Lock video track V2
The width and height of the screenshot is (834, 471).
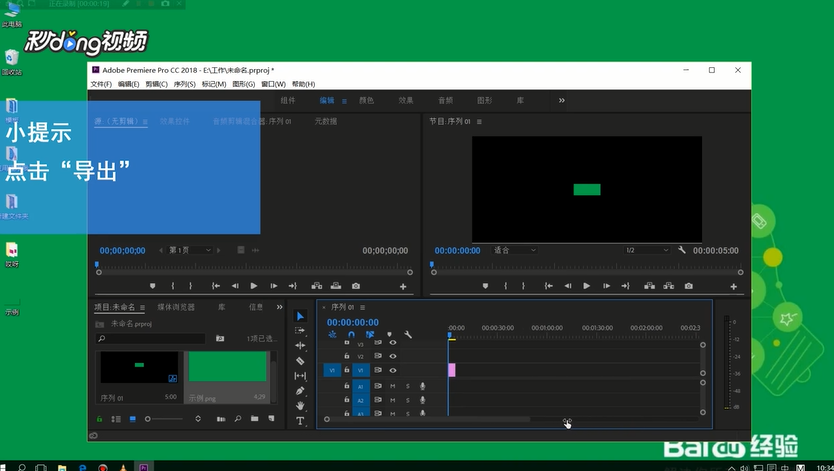[x=347, y=356]
